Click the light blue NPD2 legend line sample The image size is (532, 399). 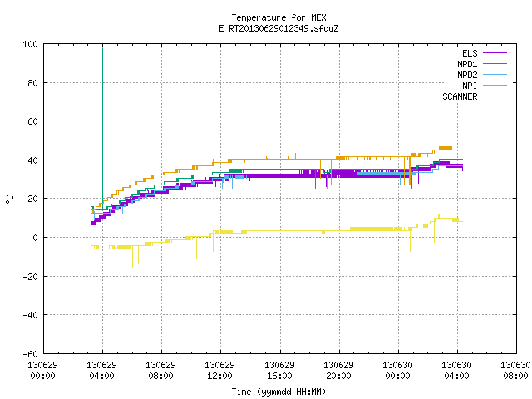pos(495,75)
